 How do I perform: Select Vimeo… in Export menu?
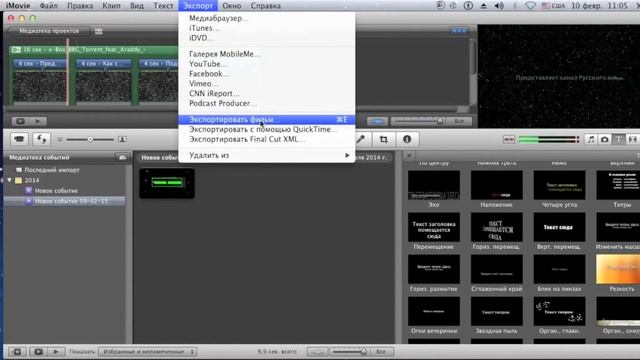coord(267,84)
